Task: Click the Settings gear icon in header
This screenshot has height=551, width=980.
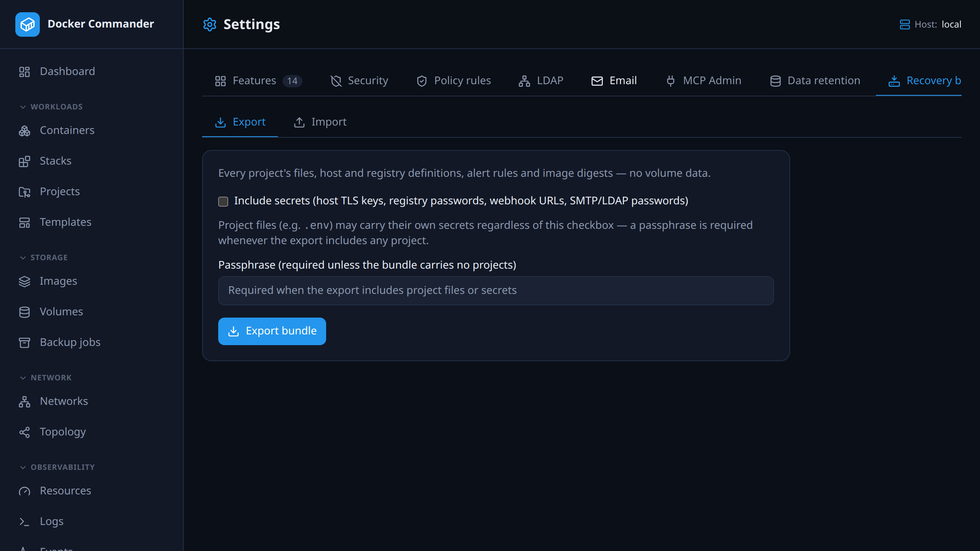Action: [209, 24]
